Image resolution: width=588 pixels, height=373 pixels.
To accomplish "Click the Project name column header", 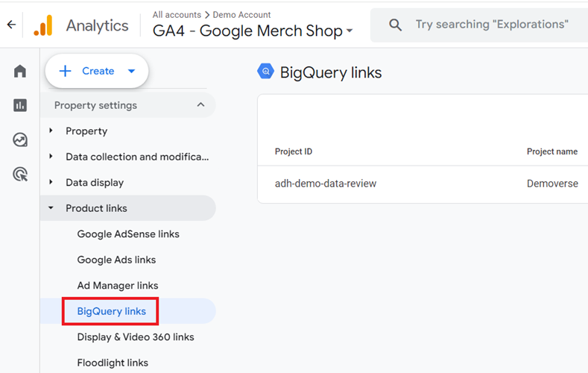I will tap(552, 151).
